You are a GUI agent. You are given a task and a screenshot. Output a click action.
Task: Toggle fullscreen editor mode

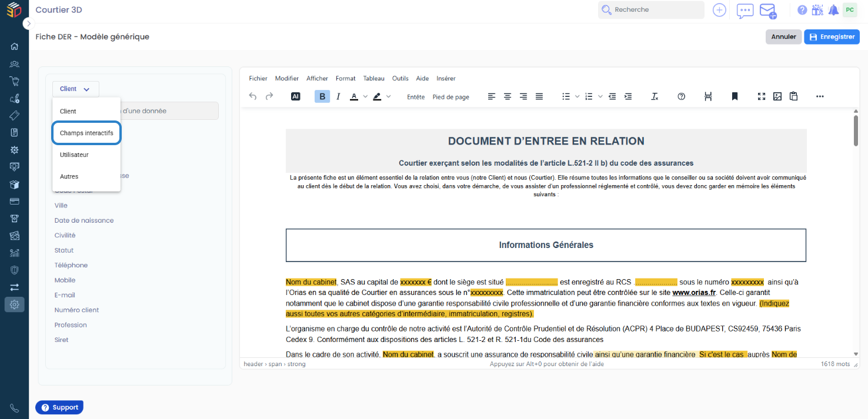coord(762,96)
